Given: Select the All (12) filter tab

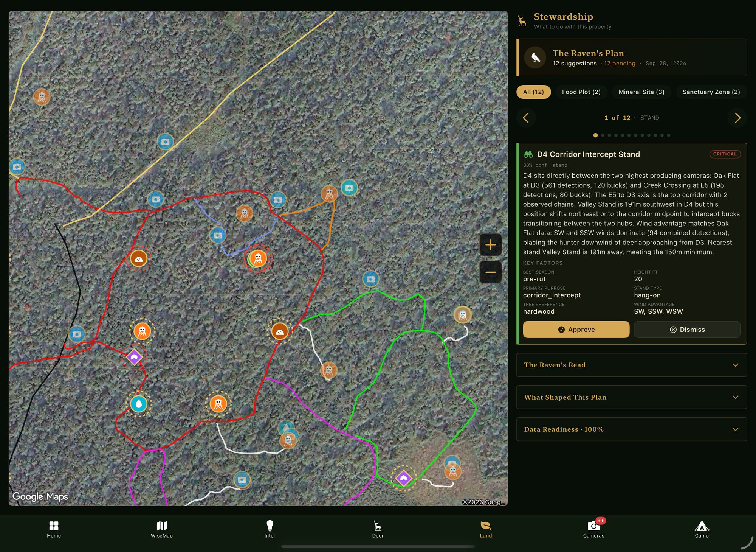Looking at the screenshot, I should tap(533, 92).
